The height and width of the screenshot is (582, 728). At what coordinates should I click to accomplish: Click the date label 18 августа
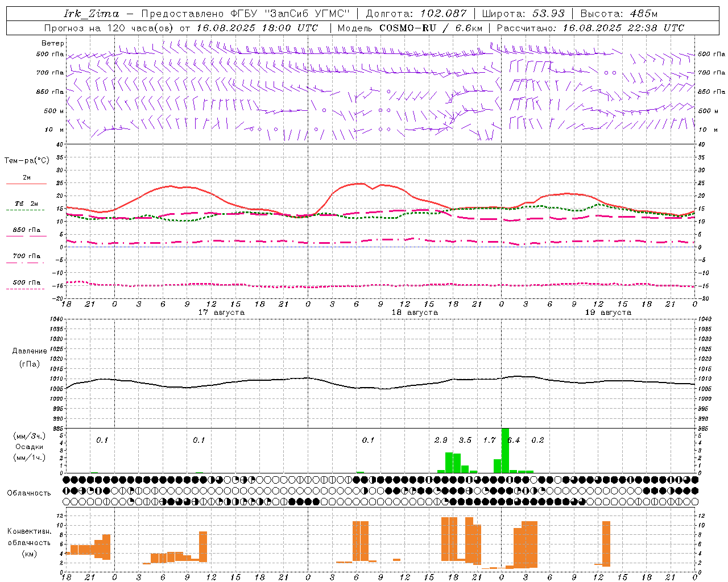coord(415,313)
